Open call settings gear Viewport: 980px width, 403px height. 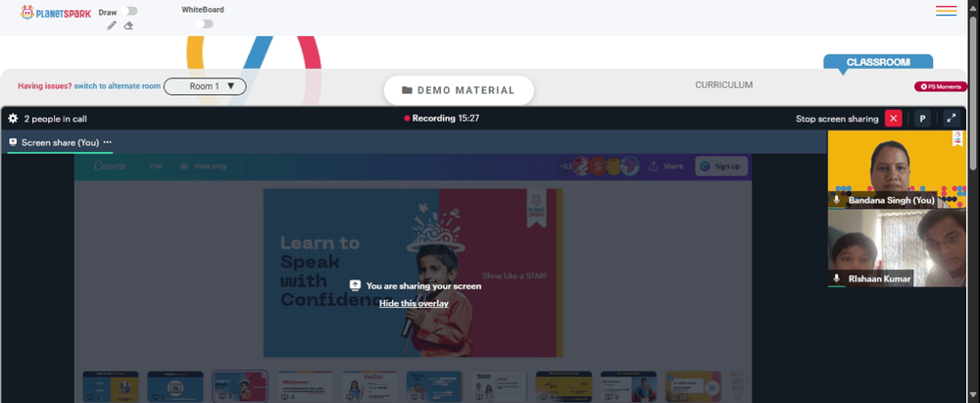[13, 119]
